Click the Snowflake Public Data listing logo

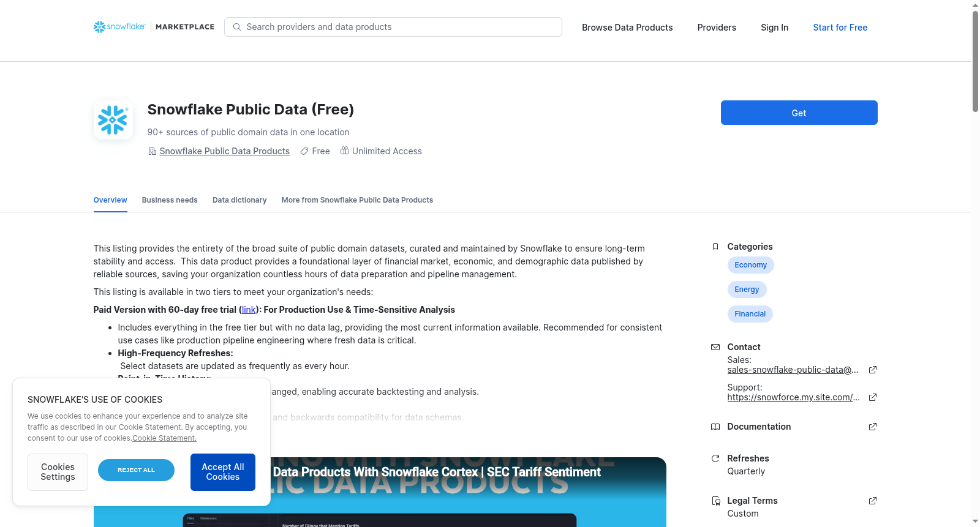click(113, 120)
